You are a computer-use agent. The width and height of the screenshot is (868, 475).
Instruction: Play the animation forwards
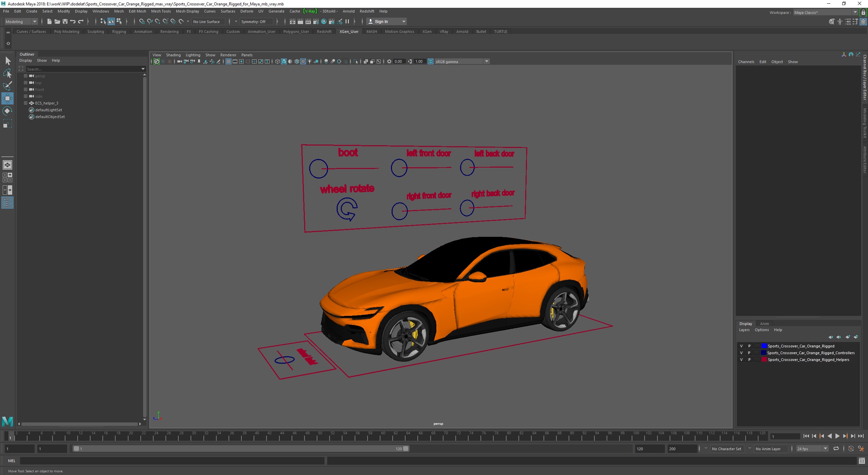pyautogui.click(x=837, y=436)
